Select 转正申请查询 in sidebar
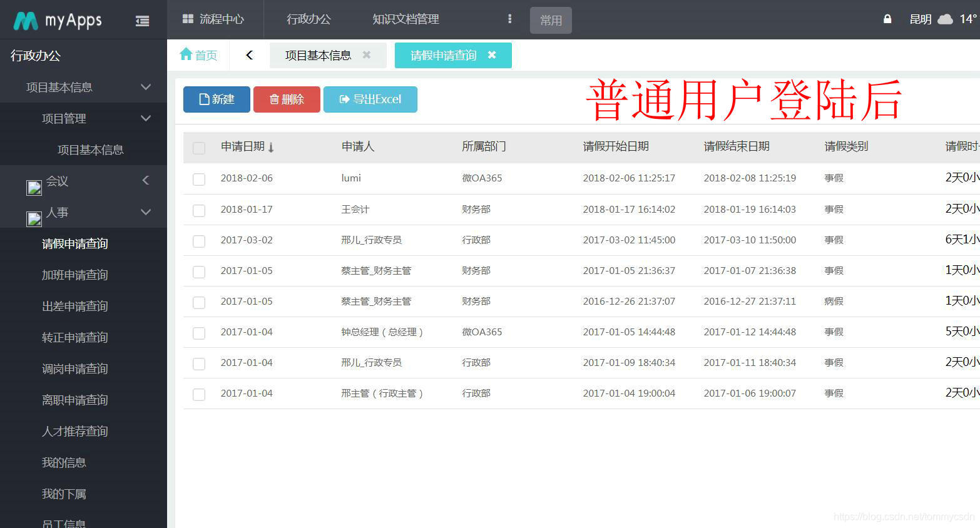The height and width of the screenshot is (528, 980). tap(75, 337)
